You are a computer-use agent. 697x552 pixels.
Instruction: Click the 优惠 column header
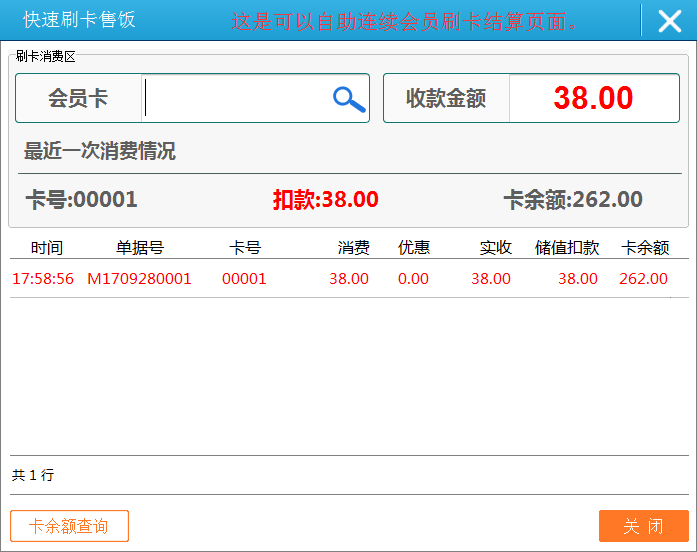click(414, 248)
